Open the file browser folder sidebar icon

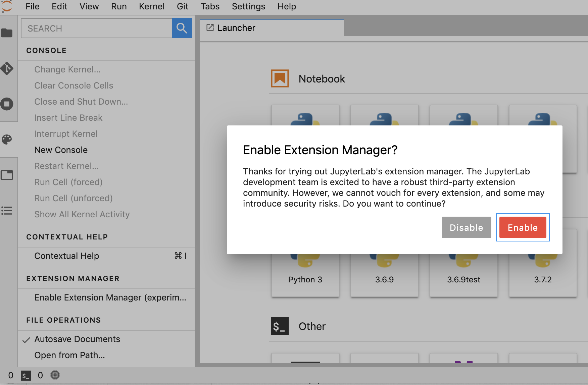[x=7, y=33]
